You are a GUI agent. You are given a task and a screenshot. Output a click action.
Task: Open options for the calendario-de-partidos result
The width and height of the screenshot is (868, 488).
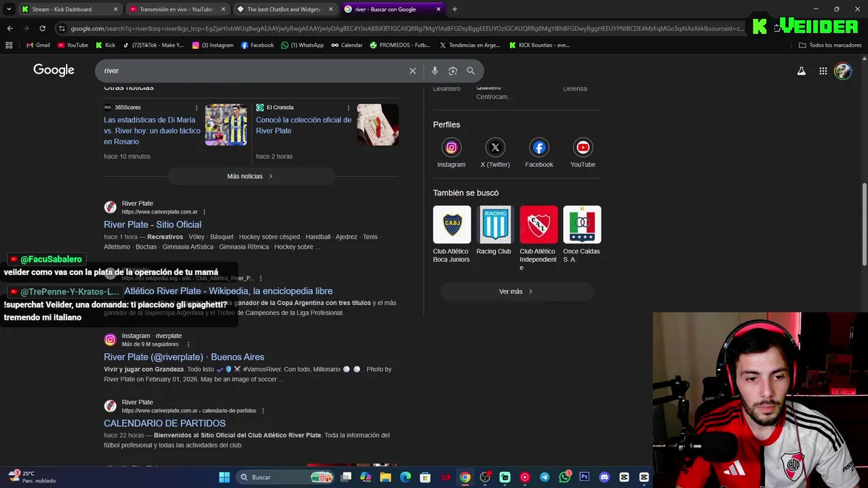pyautogui.click(x=263, y=411)
